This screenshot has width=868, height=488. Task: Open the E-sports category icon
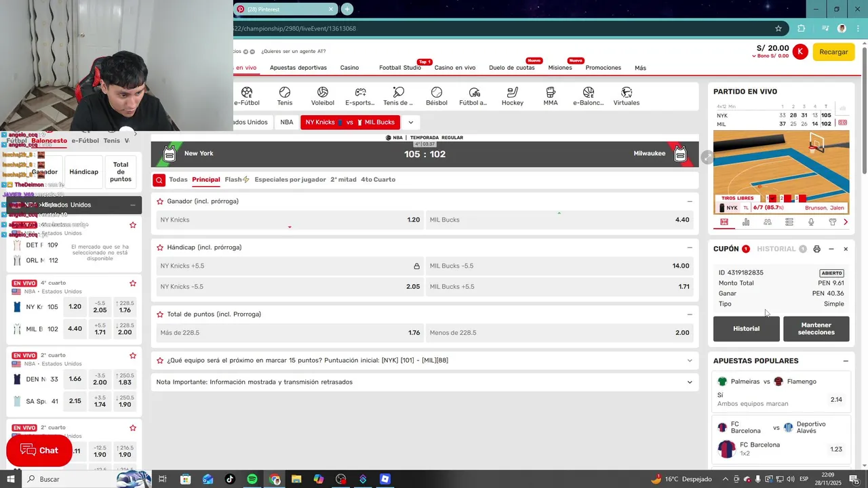360,96
